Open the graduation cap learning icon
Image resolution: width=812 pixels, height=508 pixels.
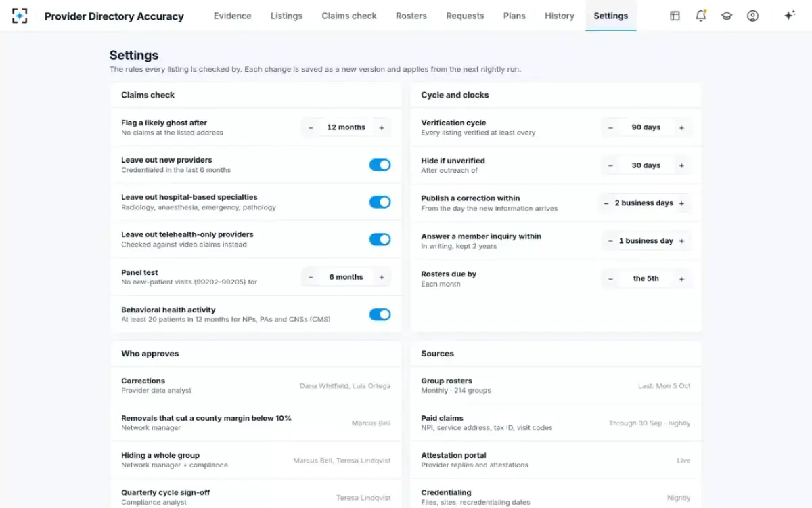727,16
